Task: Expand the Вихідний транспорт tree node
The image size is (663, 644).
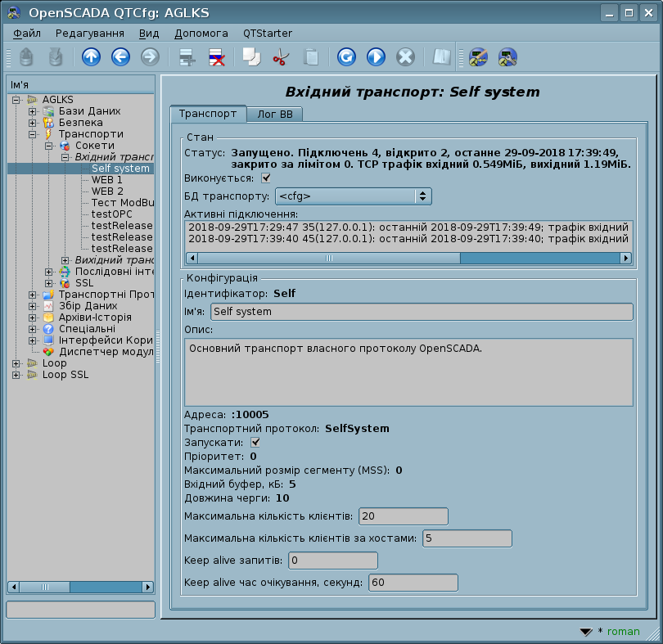Action: point(65,260)
